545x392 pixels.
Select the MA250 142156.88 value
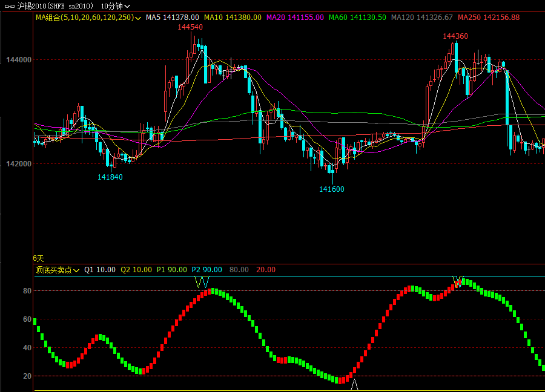489,18
